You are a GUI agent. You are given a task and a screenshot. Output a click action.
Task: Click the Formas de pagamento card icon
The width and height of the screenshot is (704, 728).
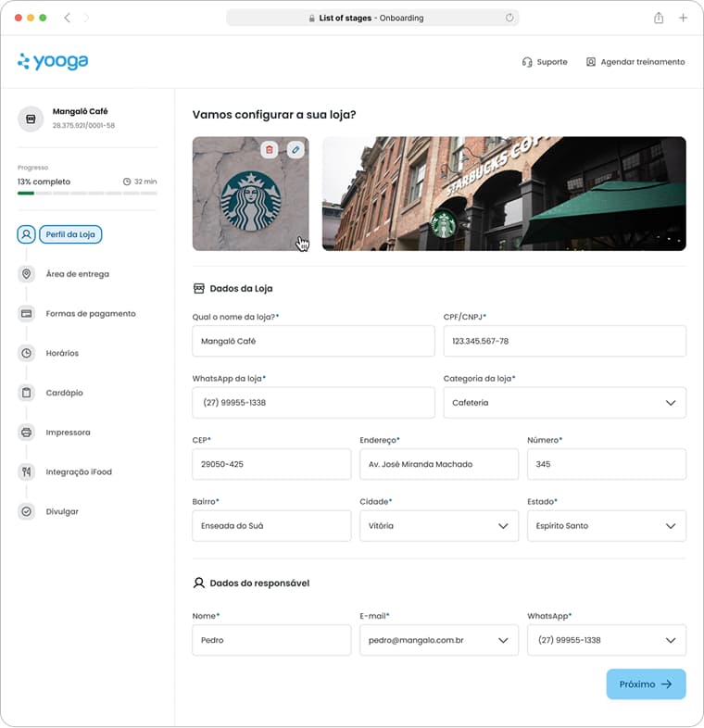26,314
